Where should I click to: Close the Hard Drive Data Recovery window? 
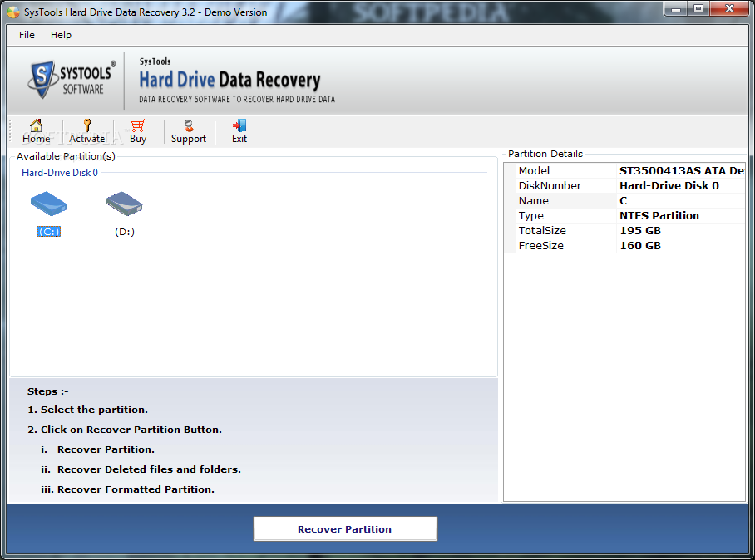coord(729,8)
